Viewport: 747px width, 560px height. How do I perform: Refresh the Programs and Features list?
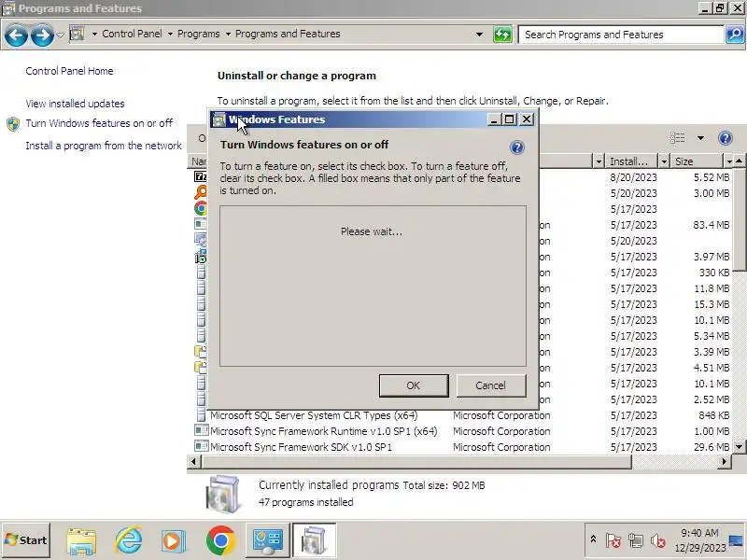(x=502, y=35)
